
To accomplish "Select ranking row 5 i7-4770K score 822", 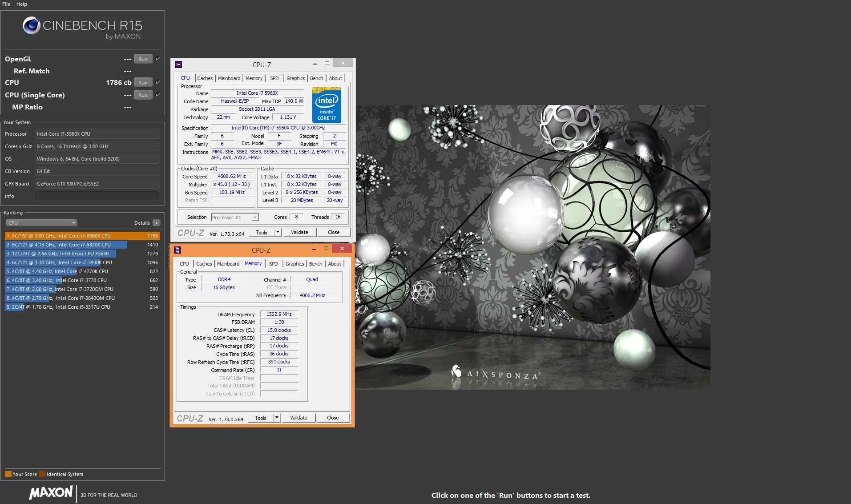I will [82, 271].
